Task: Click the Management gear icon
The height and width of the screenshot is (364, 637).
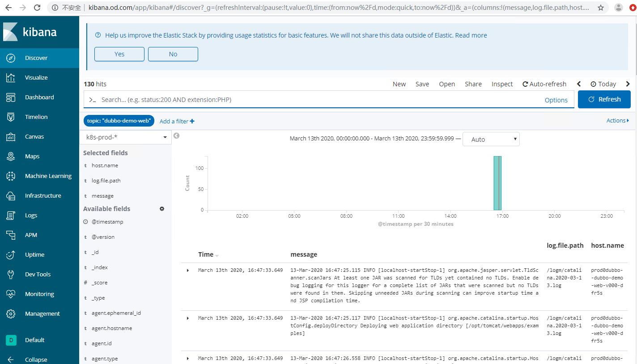Action: (11, 314)
